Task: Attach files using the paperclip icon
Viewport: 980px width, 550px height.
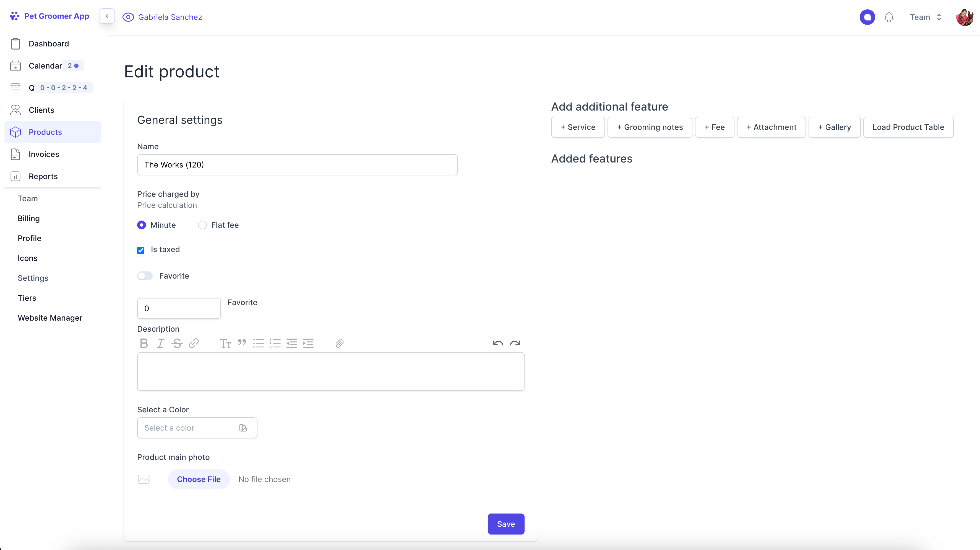Action: (340, 344)
